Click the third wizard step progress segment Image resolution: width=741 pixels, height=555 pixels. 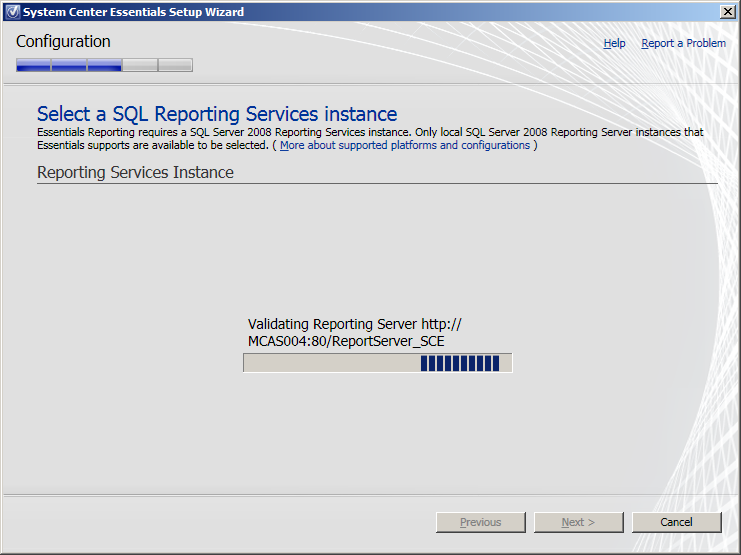pyautogui.click(x=104, y=65)
